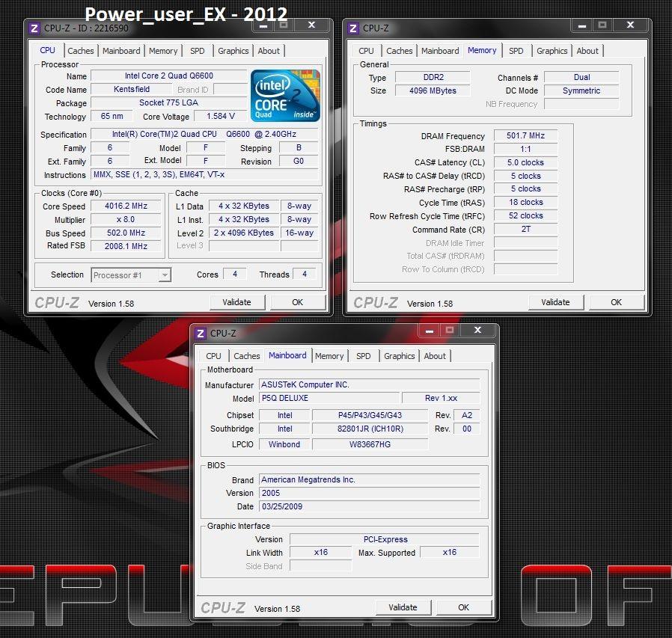This screenshot has height=638, width=672.
Task: Open Graphics tab in the Mainboard window
Action: [400, 355]
